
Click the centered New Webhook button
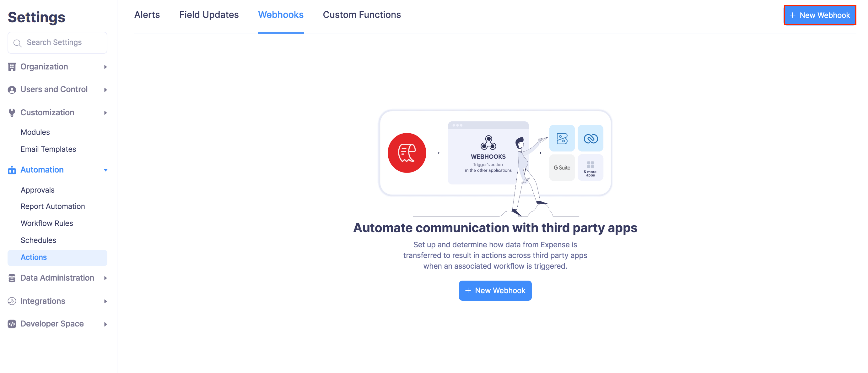pyautogui.click(x=495, y=290)
